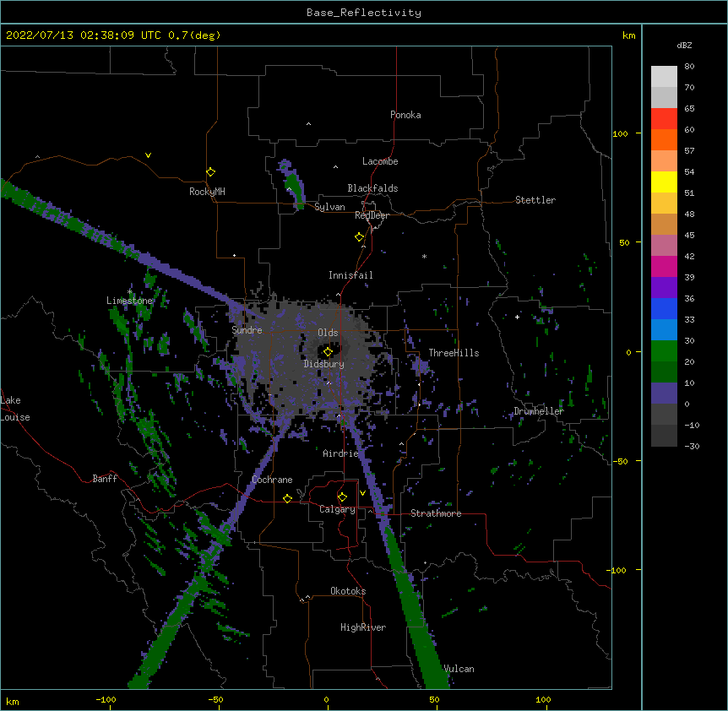The image size is (728, 711).
Task: Click the RockyMH label
Action: 207,192
